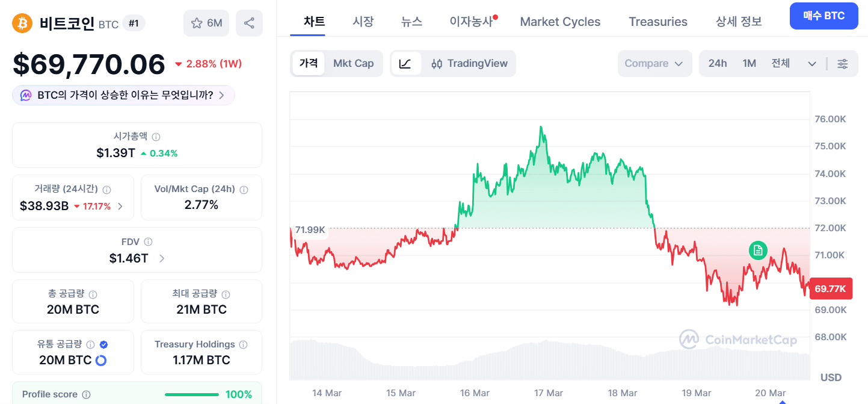Click info icon next to FDV
868x404 pixels.
pyautogui.click(x=148, y=242)
